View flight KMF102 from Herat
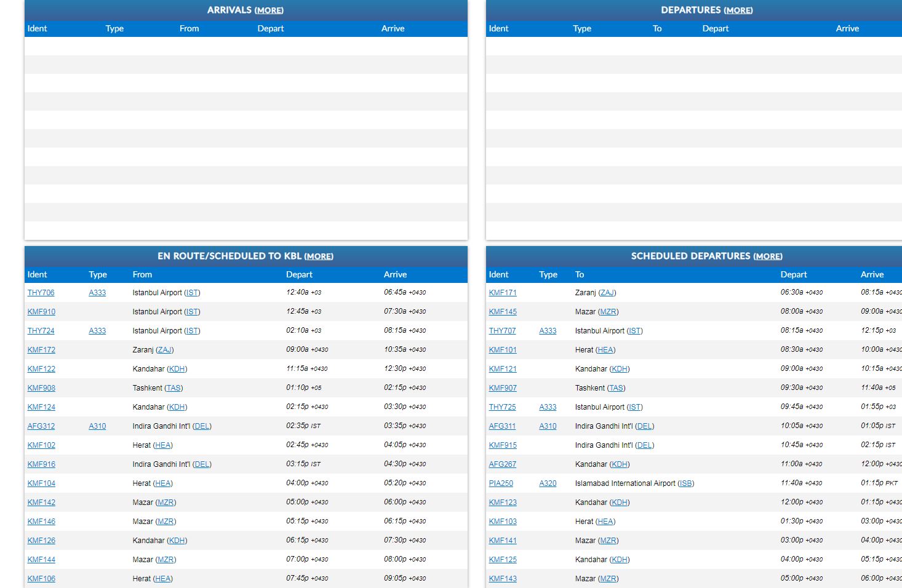This screenshot has width=902, height=588. point(41,445)
